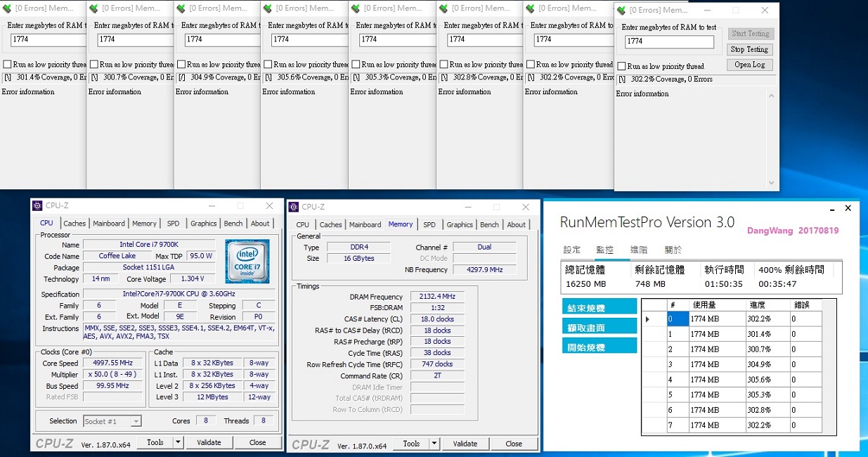The width and height of the screenshot is (868, 457).
Task: Click the RAM megabytes field in the 305.6% MemTest window
Action: pos(309,39)
